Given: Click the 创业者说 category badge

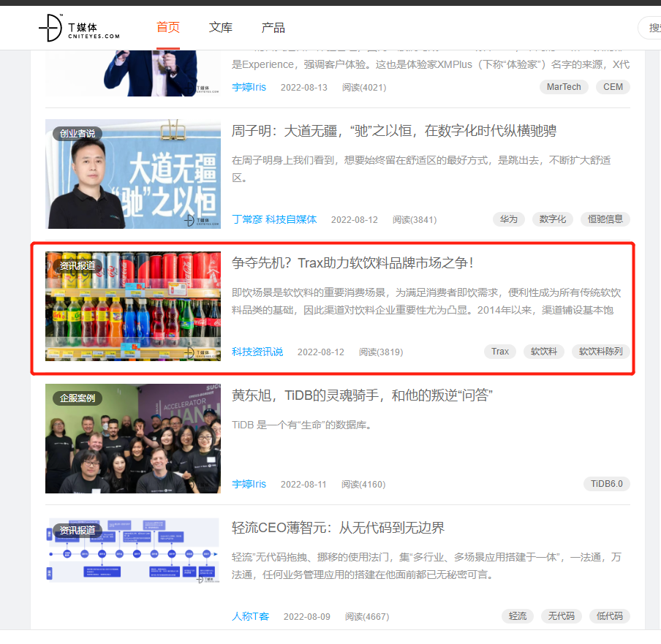Looking at the screenshot, I should pos(78,134).
